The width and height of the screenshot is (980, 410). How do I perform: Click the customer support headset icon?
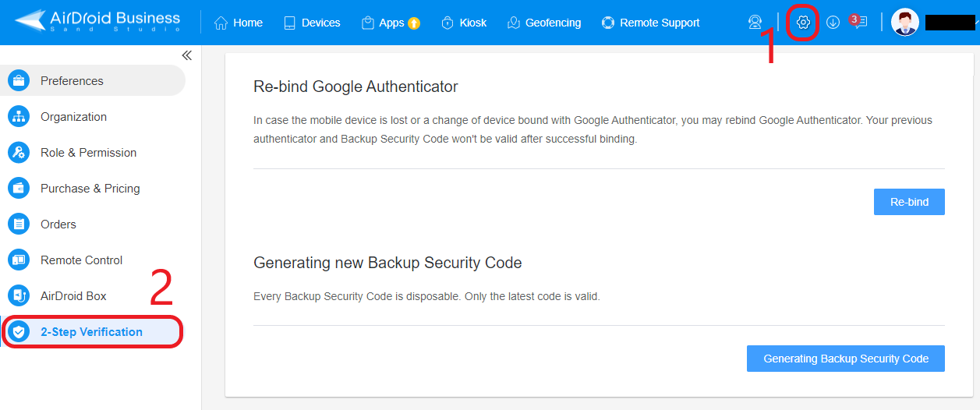pos(755,23)
